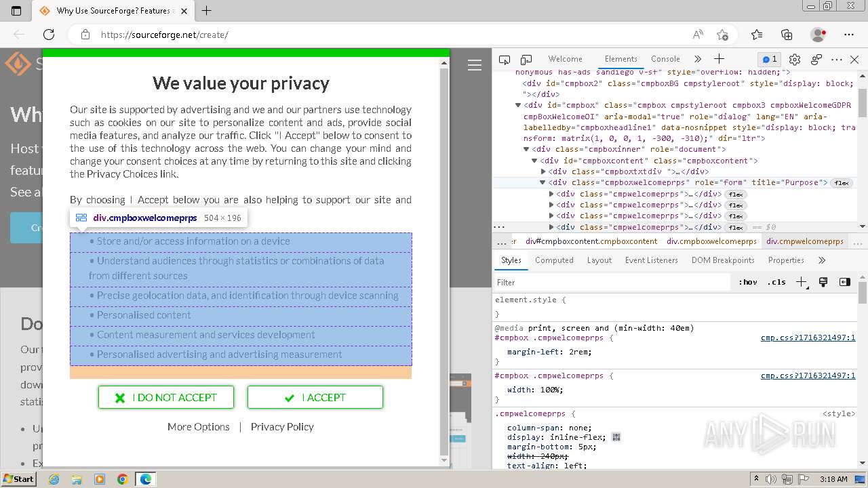
Task: Add this page to favorites
Action: click(x=722, y=35)
